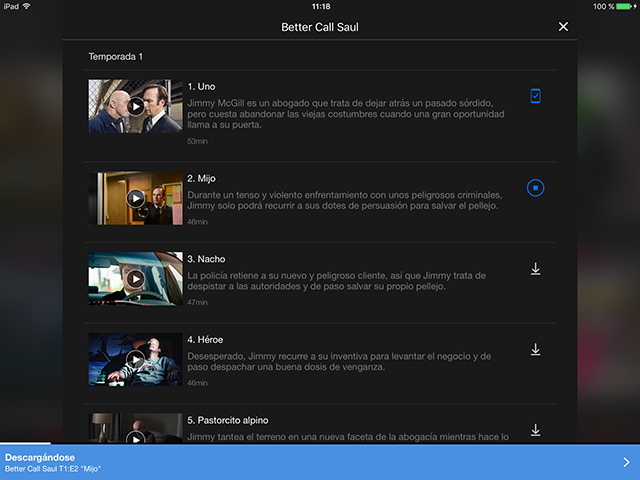
Task: Tap the Wi-Fi icon in status bar
Action: coord(27,6)
